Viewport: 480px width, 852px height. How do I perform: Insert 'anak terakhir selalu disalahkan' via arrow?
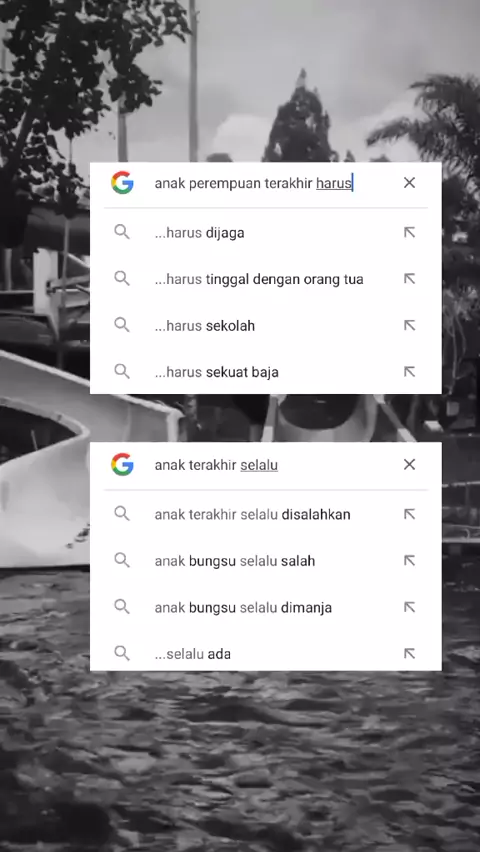tap(409, 514)
